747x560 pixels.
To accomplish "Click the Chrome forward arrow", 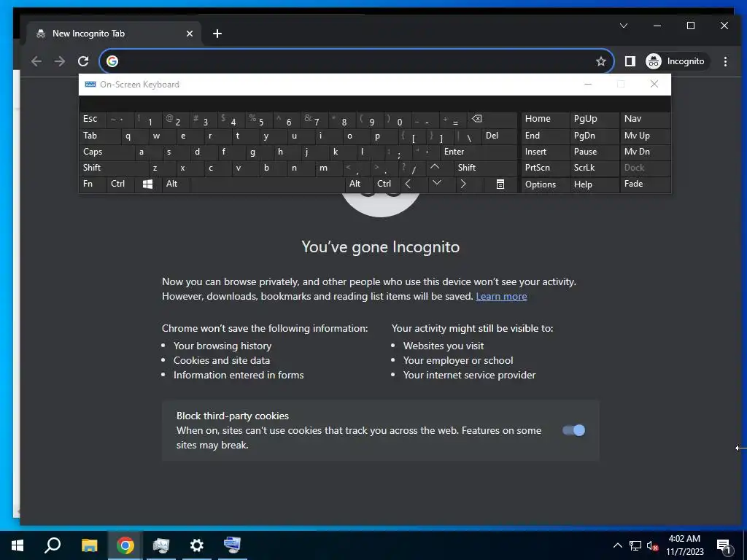I will (x=60, y=61).
